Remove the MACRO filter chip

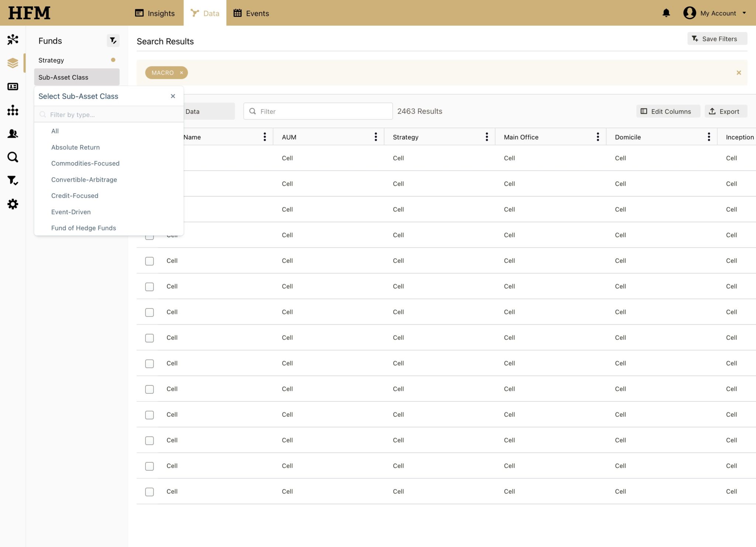[x=182, y=73]
